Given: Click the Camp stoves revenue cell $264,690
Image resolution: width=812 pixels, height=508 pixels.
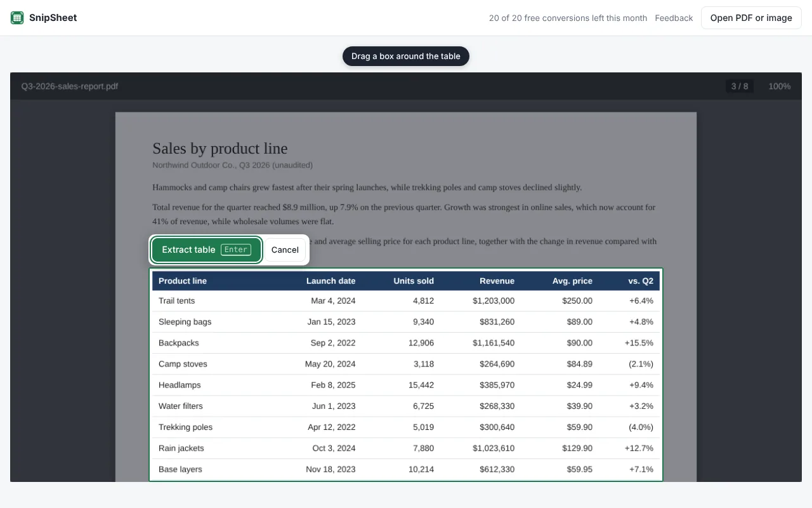Looking at the screenshot, I should coord(494,364).
